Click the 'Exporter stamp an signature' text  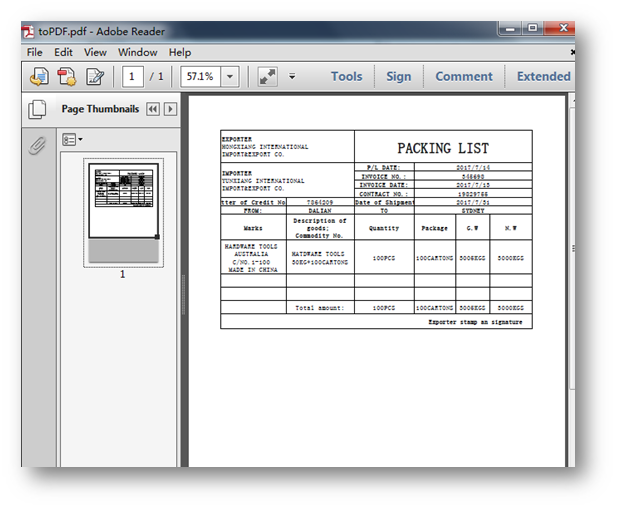475,322
